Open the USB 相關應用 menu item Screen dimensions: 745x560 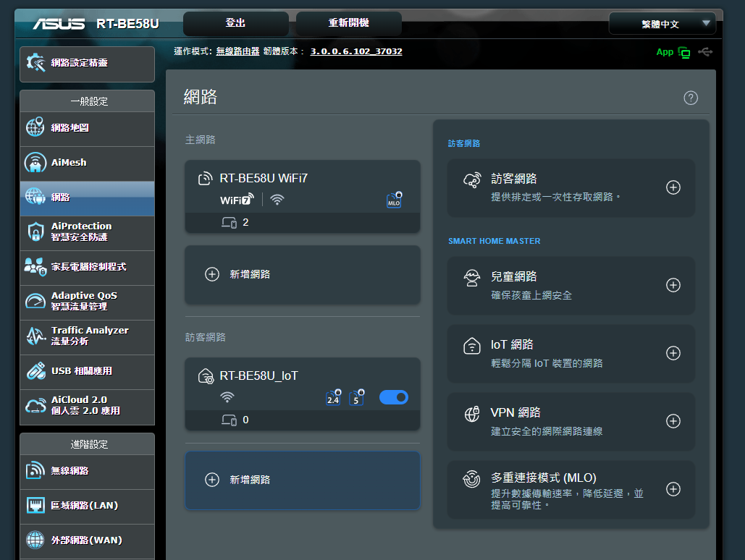pos(88,371)
